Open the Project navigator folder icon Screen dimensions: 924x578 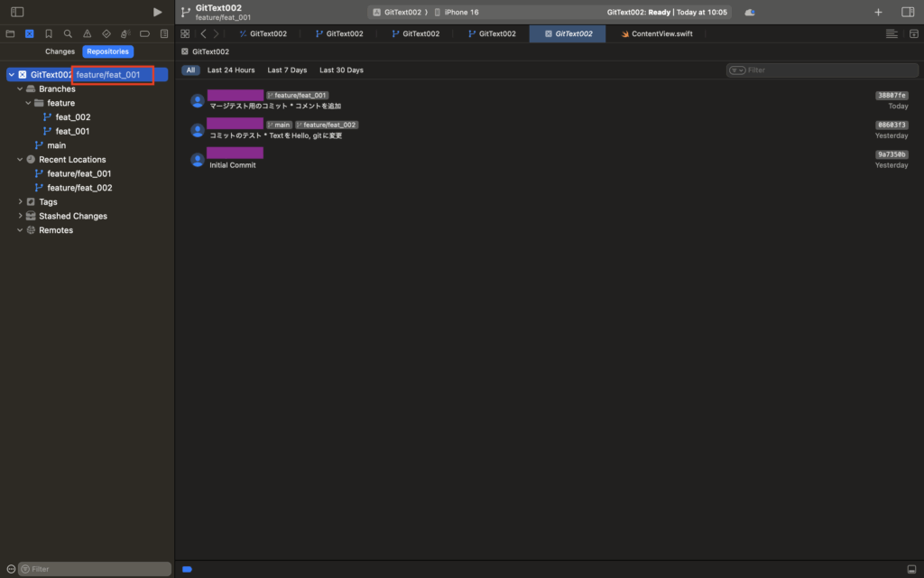(10, 33)
